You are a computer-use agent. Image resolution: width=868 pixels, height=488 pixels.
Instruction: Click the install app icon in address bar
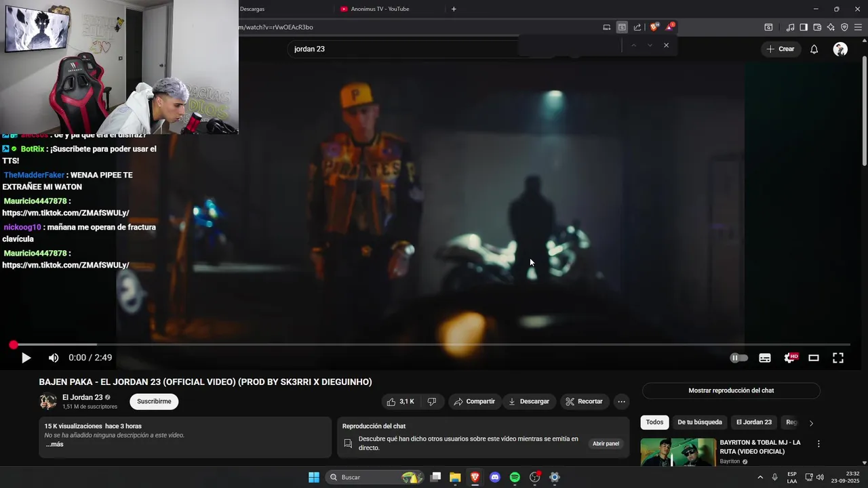[607, 27]
